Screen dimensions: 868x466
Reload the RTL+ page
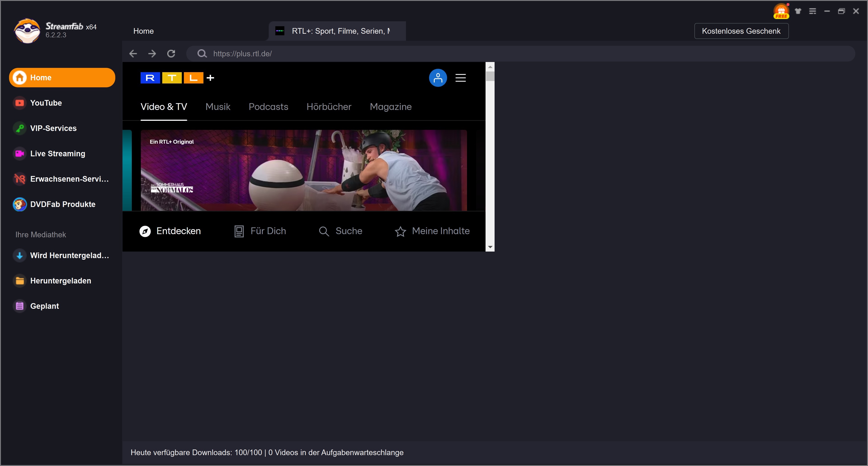point(171,54)
